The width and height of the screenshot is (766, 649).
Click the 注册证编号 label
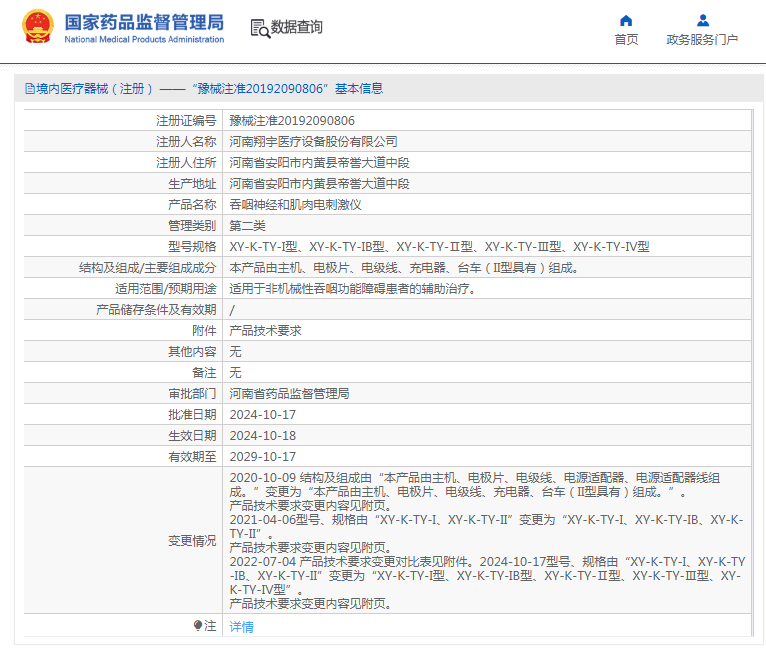pyautogui.click(x=186, y=121)
